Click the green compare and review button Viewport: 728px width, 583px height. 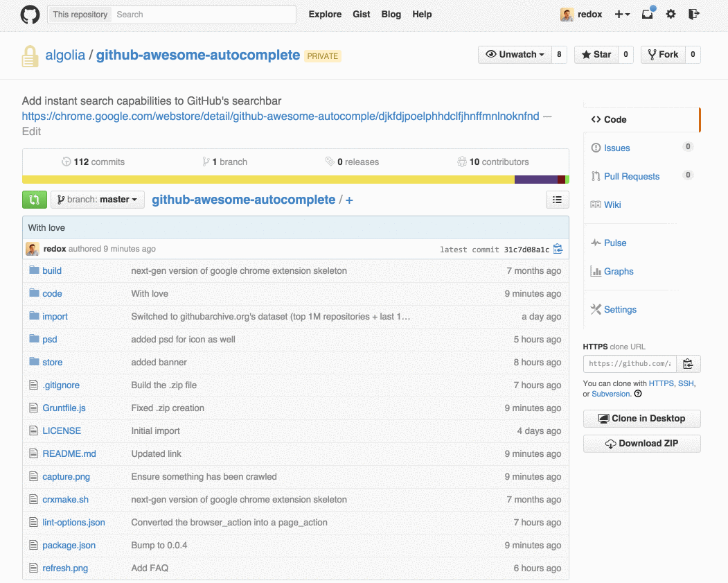pos(35,200)
